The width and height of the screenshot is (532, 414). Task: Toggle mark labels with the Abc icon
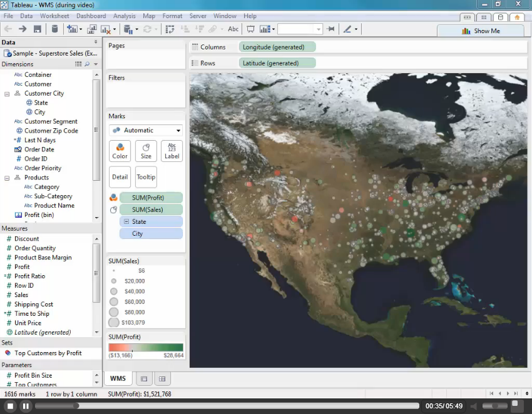[233, 29]
